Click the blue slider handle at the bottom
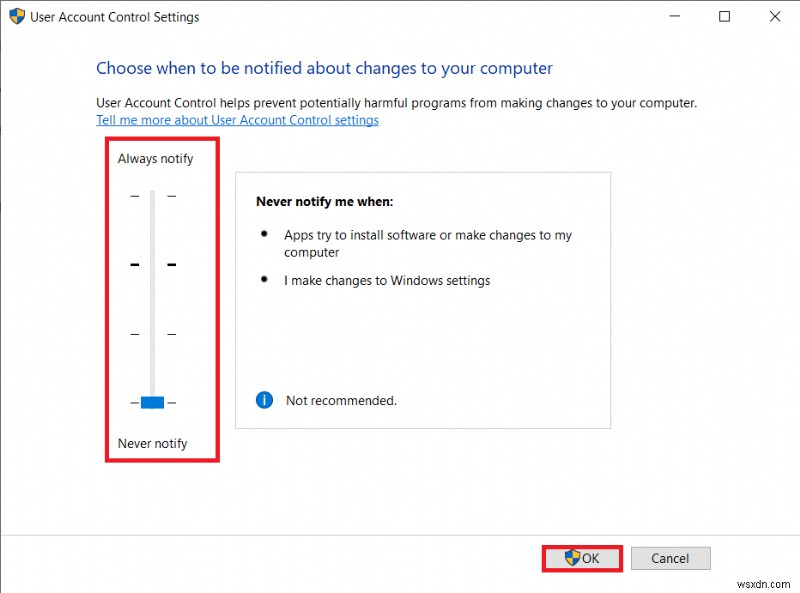The height and width of the screenshot is (593, 800). coord(150,402)
